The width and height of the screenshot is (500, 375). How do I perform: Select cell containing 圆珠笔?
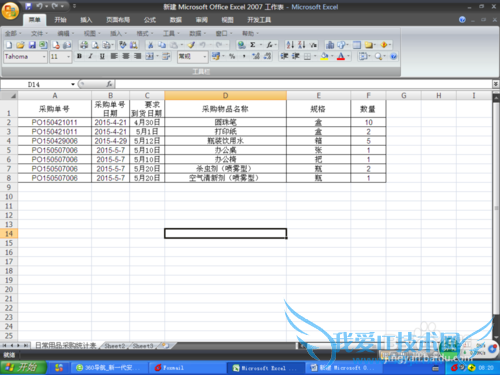pos(225,122)
